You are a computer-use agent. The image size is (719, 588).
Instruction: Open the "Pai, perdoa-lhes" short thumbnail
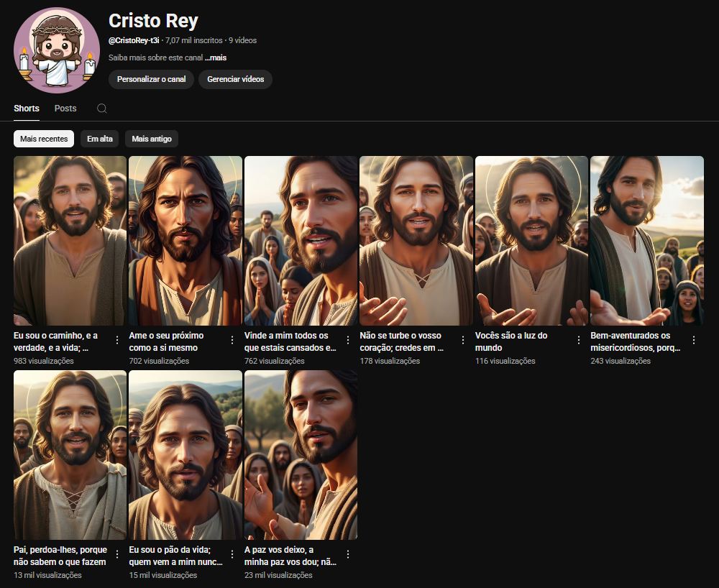(70, 455)
